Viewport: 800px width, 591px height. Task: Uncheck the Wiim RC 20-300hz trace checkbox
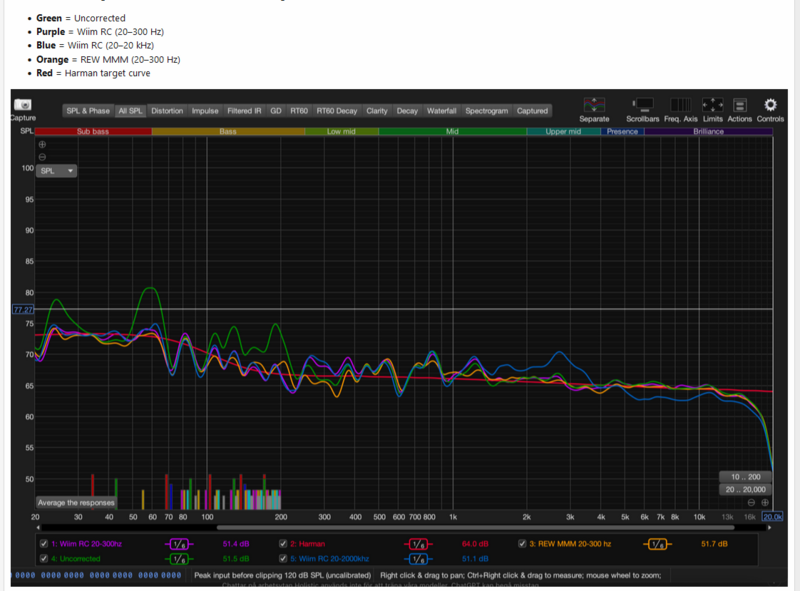(x=43, y=544)
